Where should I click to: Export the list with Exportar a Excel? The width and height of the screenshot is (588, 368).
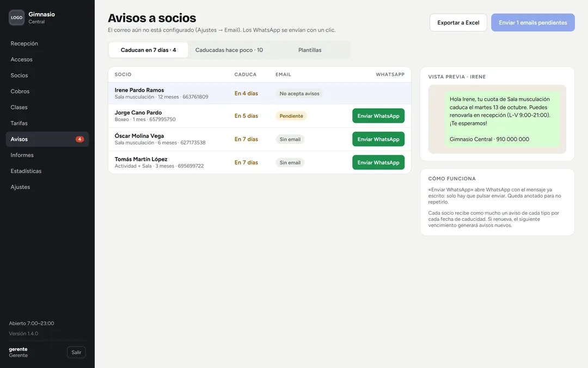pos(458,22)
